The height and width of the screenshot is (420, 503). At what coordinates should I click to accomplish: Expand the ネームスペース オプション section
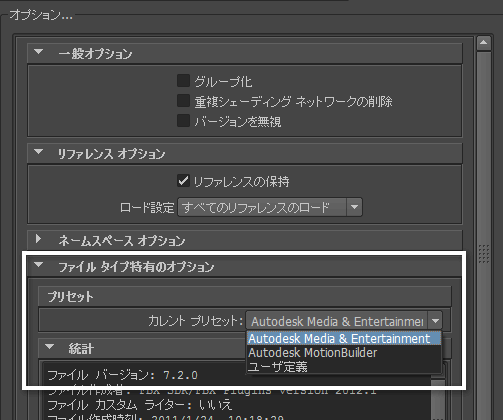(39, 239)
